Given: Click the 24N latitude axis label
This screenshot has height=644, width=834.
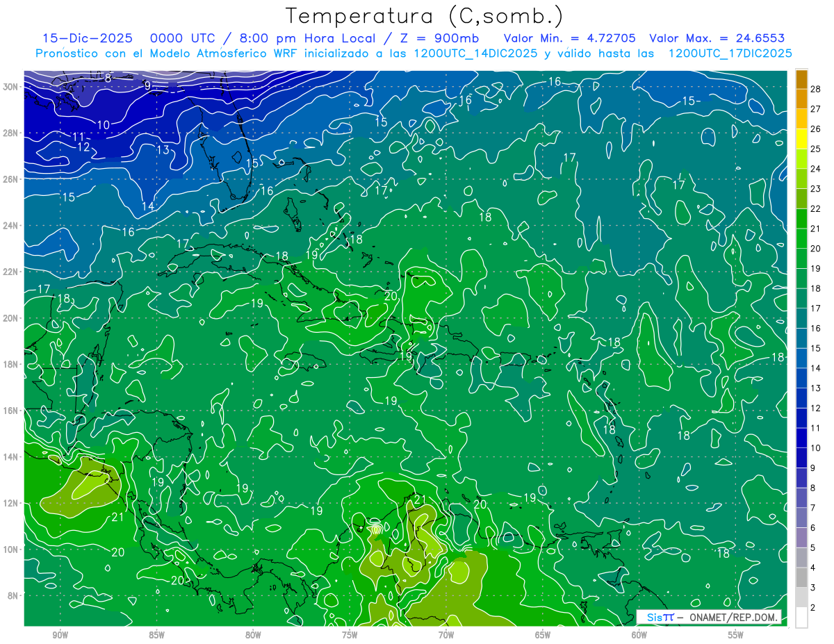Looking at the screenshot, I should point(10,226).
